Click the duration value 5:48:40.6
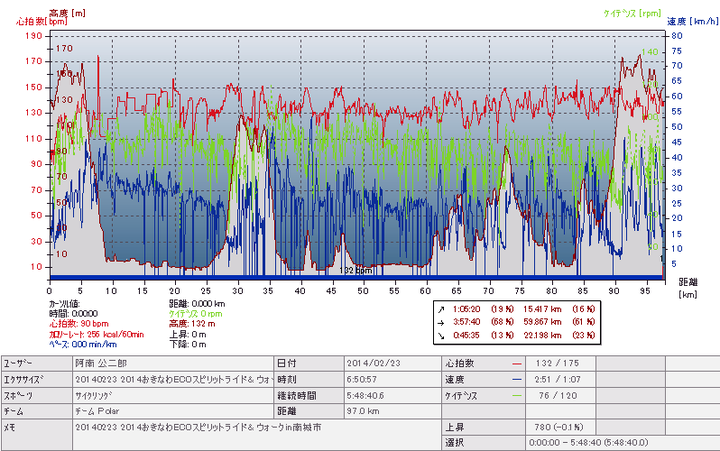Screen dimensions: 720x451 pyautogui.click(x=393, y=395)
